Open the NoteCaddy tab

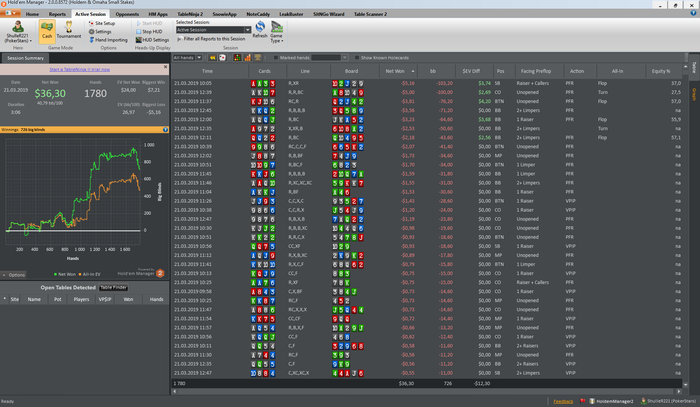click(x=258, y=14)
